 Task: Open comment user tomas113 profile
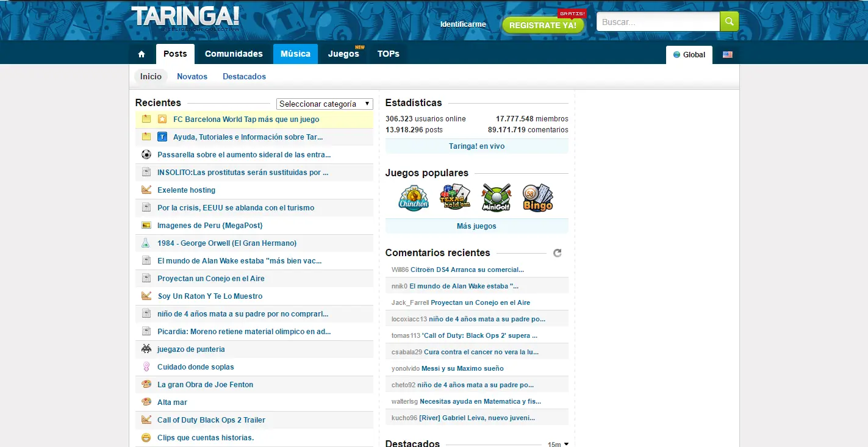[x=406, y=335]
